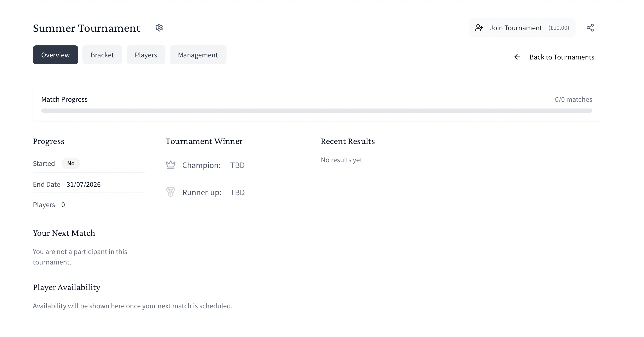
Task: Click the Your Next Match heading
Action: pos(64,233)
